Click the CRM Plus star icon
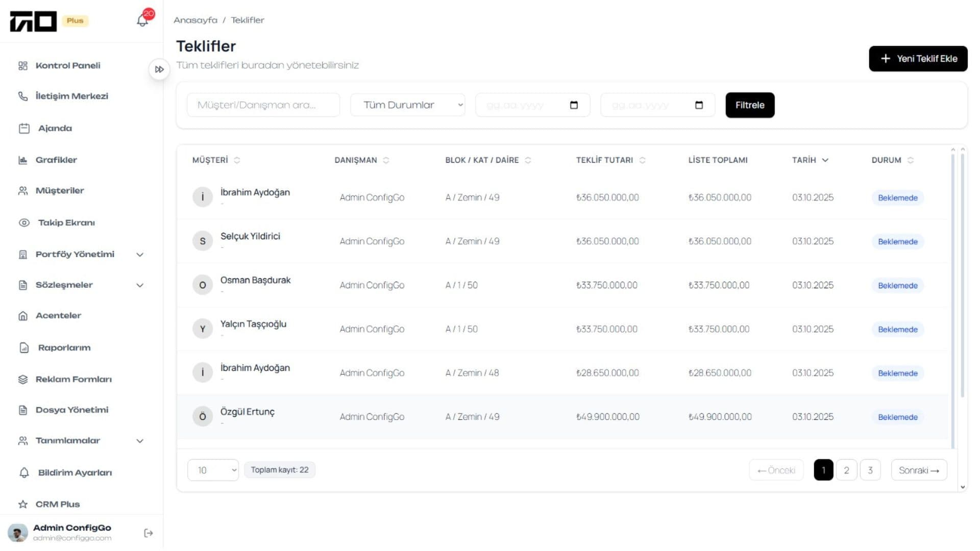Image resolution: width=980 pixels, height=551 pixels. (x=23, y=505)
